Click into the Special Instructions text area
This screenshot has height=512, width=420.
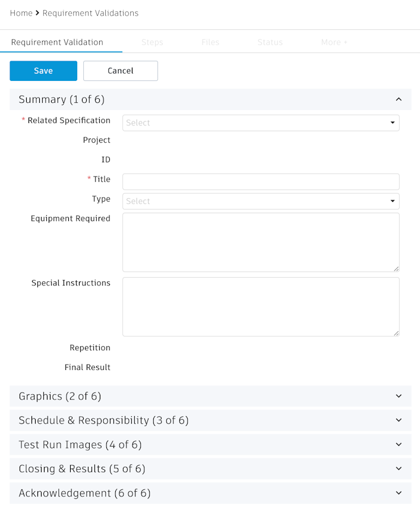click(x=261, y=306)
